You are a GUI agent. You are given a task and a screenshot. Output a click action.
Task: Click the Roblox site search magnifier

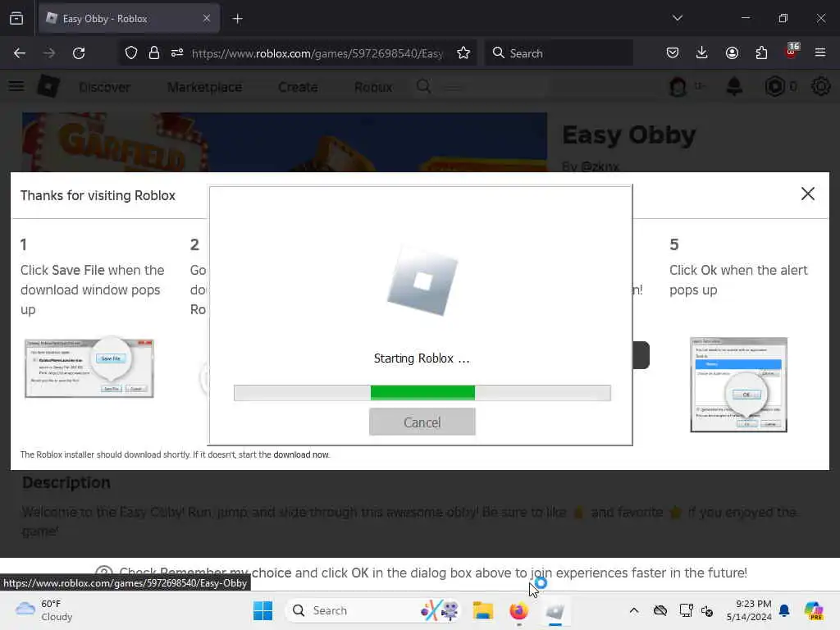pos(423,86)
